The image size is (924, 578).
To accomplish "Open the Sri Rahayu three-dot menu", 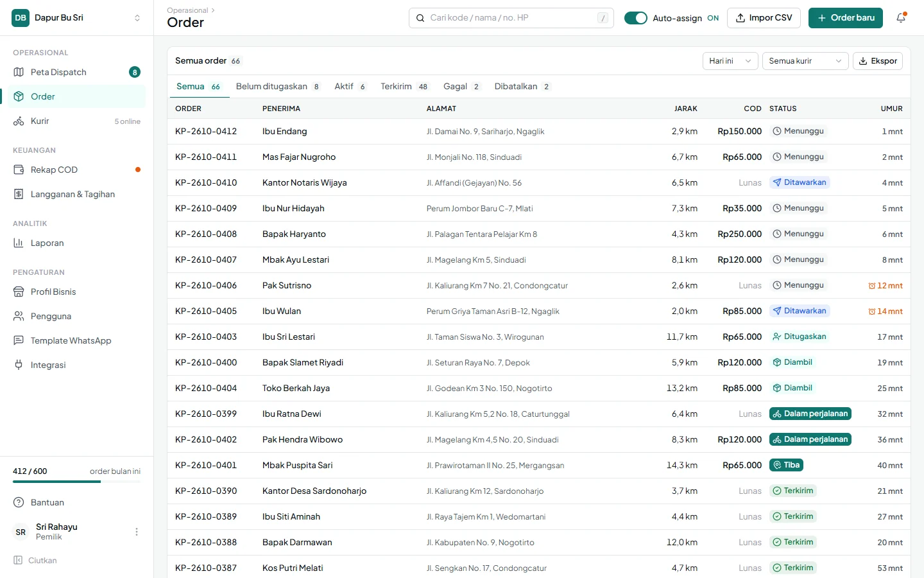I will pos(137,532).
